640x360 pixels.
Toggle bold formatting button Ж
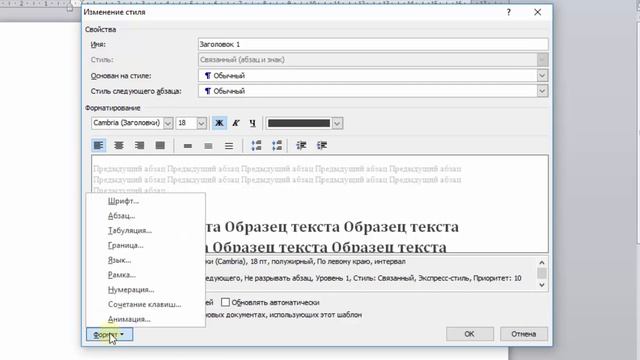[219, 123]
